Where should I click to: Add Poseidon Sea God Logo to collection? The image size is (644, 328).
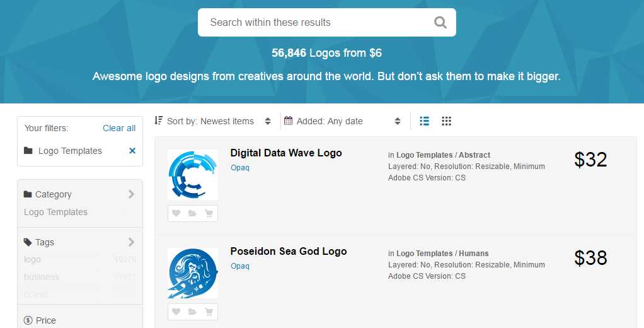point(193,312)
